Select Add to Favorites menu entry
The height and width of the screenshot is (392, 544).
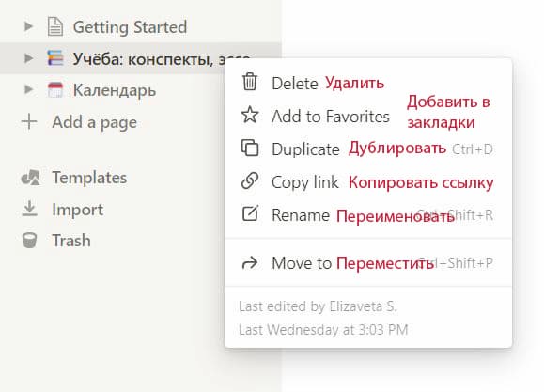[368, 116]
